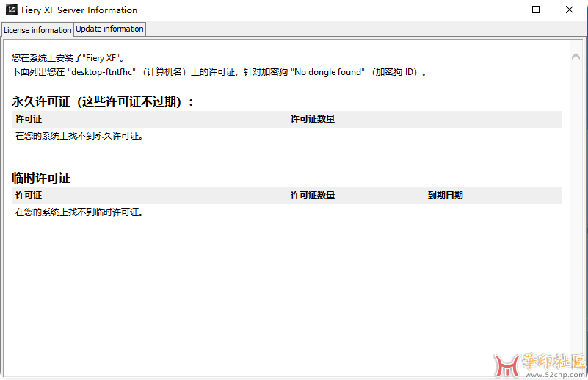The image size is (588, 380).
Task: Select the 临时许可证 heading text
Action: 41,178
